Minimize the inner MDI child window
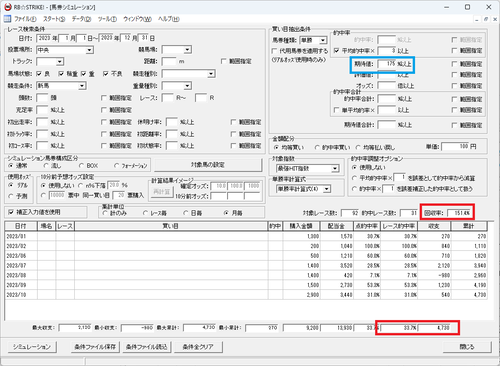The width and height of the screenshot is (500, 366). pyautogui.click(x=477, y=19)
